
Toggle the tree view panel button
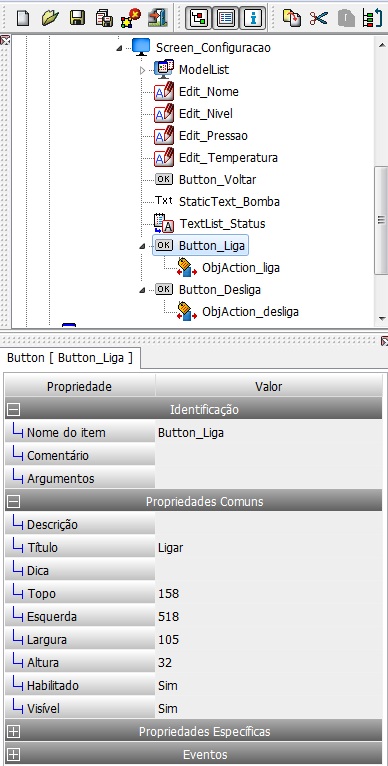click(x=198, y=19)
